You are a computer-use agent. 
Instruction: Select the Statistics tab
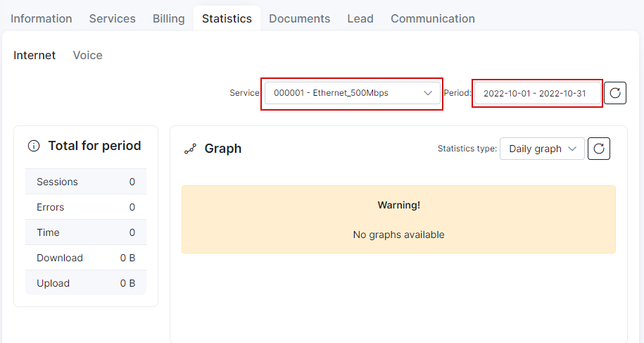tap(227, 18)
